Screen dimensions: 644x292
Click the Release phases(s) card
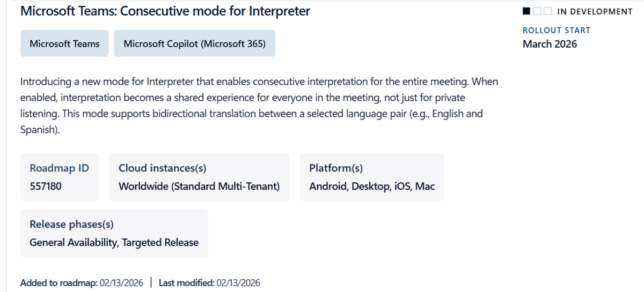(114, 233)
